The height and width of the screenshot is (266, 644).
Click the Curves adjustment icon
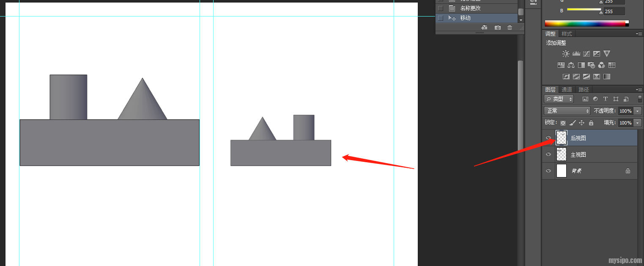coord(586,54)
